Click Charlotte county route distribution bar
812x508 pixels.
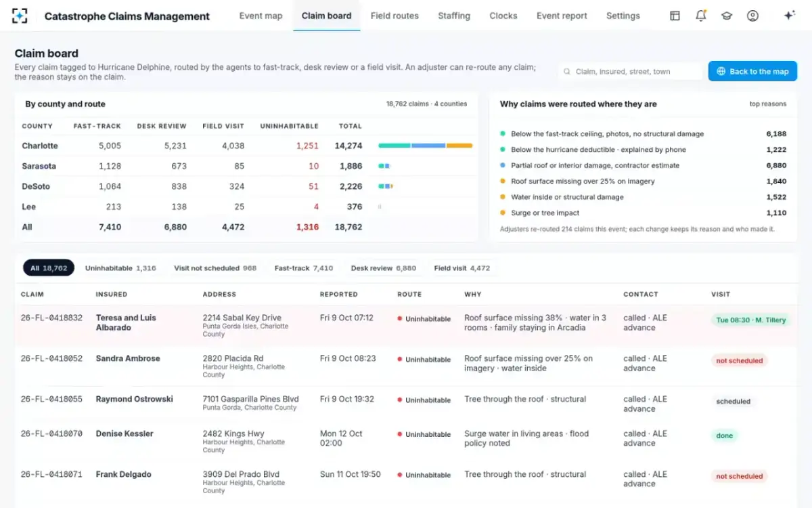click(425, 146)
